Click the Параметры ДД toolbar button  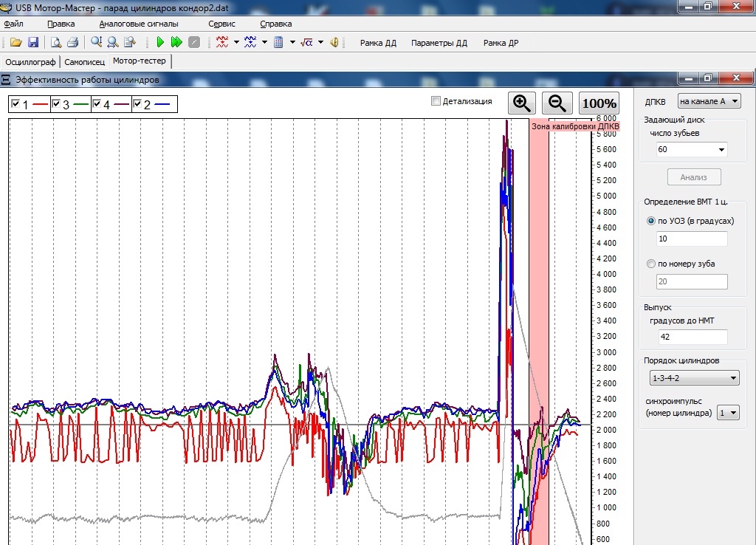pyautogui.click(x=439, y=43)
